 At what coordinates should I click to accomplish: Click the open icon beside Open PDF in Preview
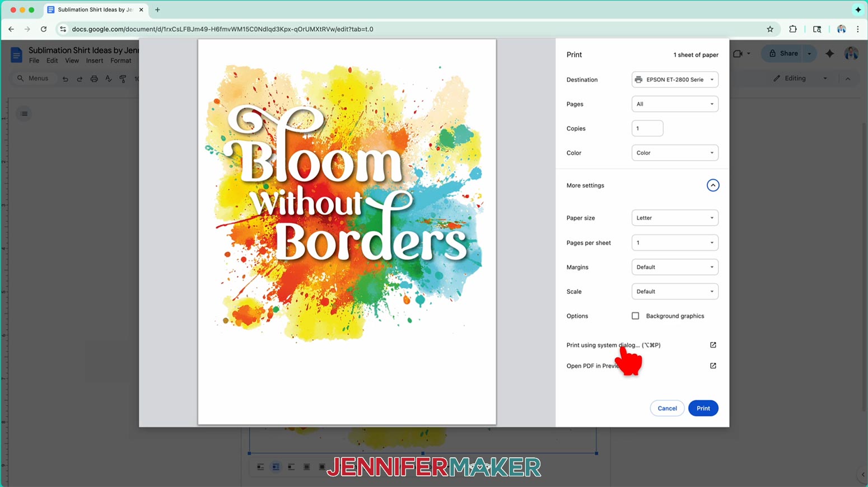pos(713,366)
